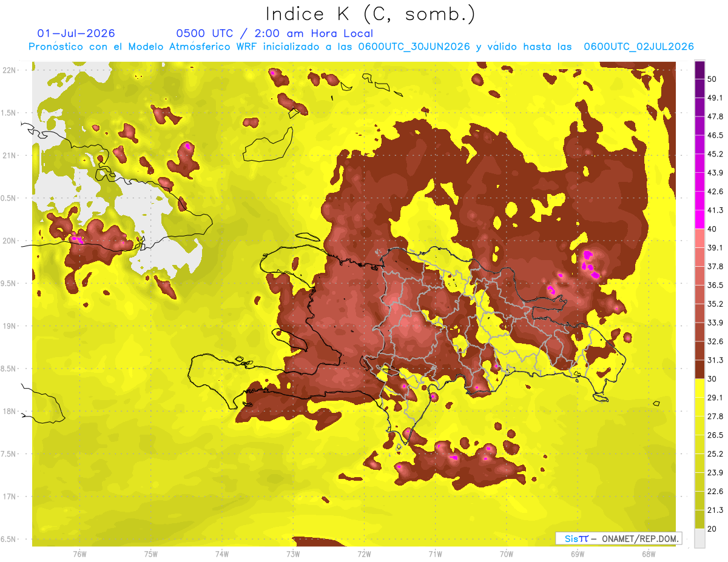Click the '26.5' color scale value

click(715, 435)
